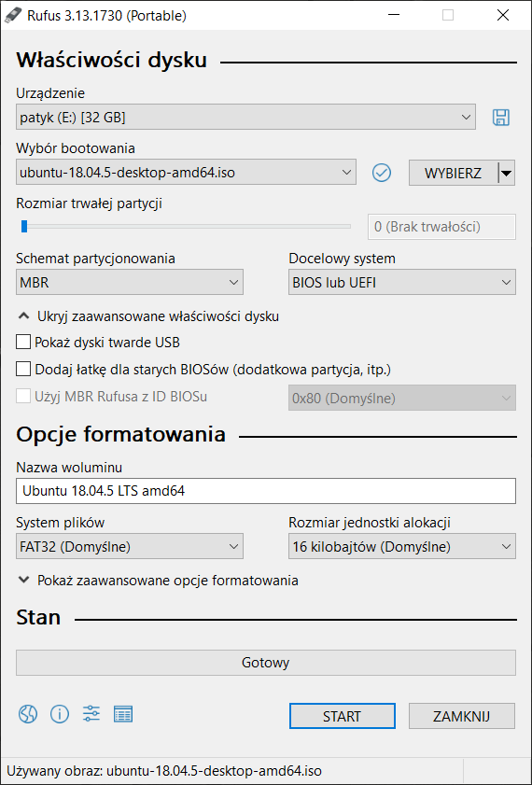The height and width of the screenshot is (785, 532).
Task: Open application settings sliders icon
Action: (91, 714)
